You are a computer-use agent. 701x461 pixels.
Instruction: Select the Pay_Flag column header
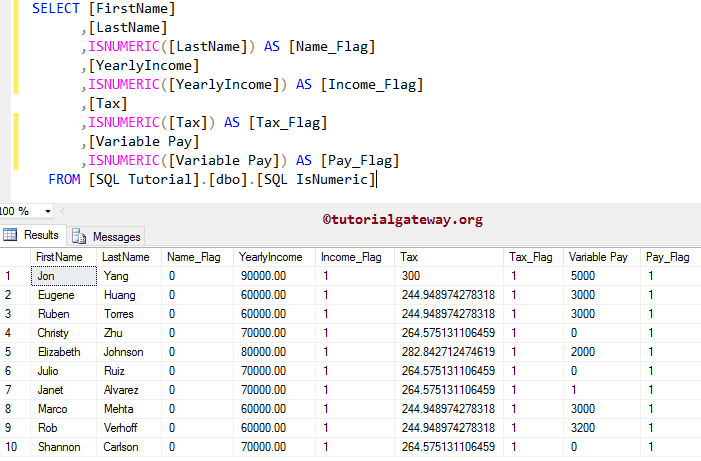[671, 257]
